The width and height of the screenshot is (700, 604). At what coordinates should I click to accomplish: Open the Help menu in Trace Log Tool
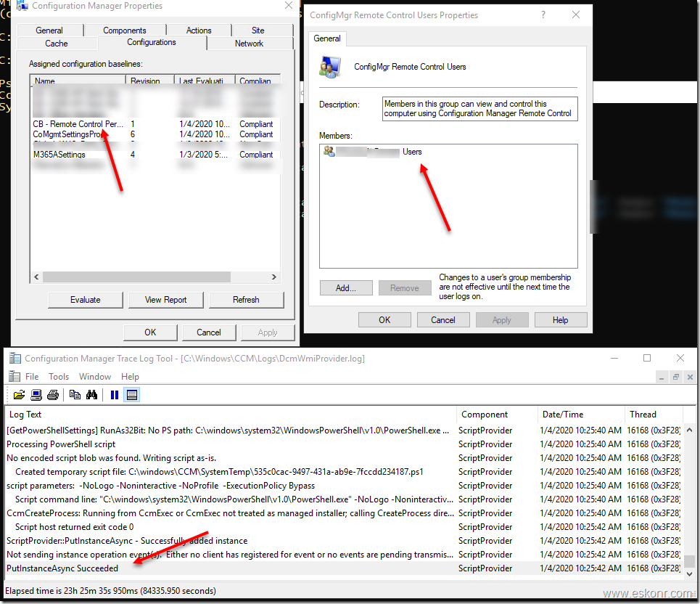point(130,377)
